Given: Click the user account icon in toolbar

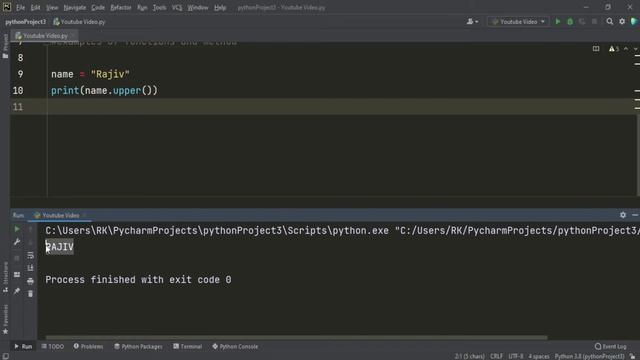Looking at the screenshot, I should click(472, 22).
